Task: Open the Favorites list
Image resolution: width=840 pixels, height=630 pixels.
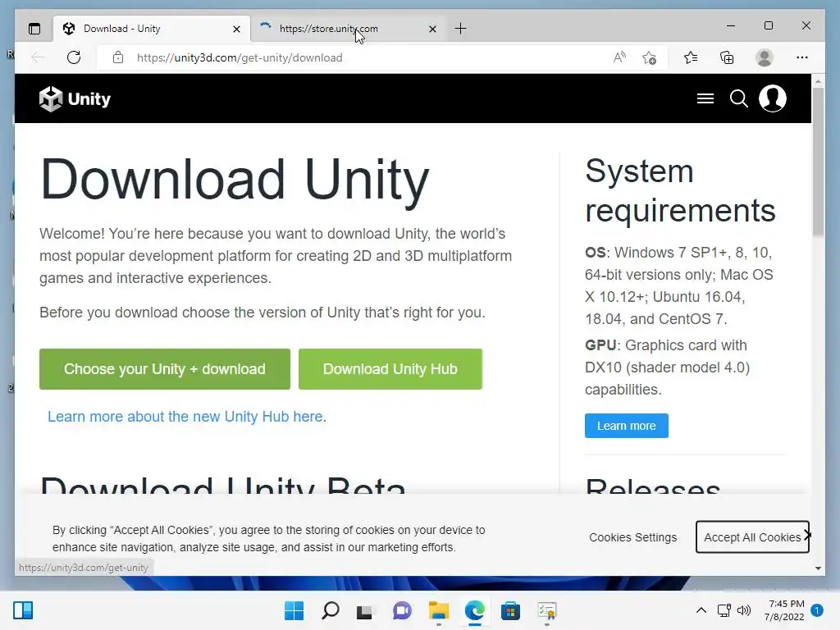Action: (x=691, y=57)
